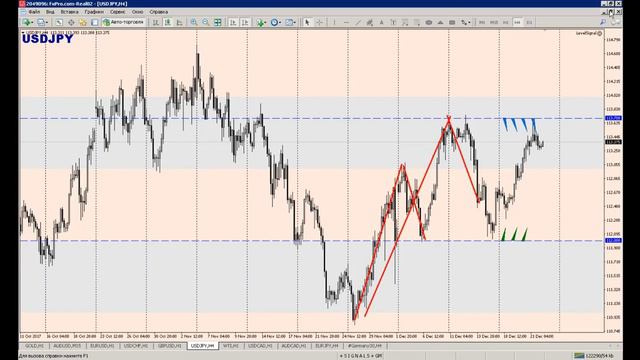Screen dimensions: 640x360
Task: Click the connection status indicator in status bar
Action: [595, 356]
